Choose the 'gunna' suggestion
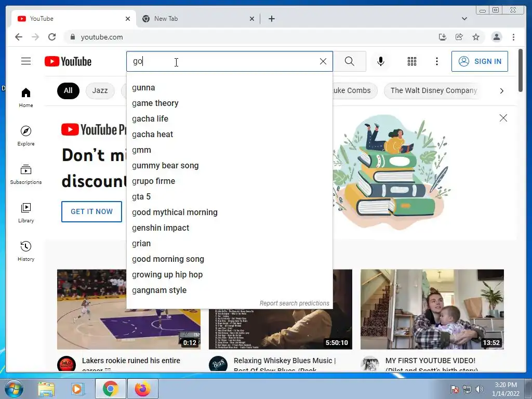 229,87
